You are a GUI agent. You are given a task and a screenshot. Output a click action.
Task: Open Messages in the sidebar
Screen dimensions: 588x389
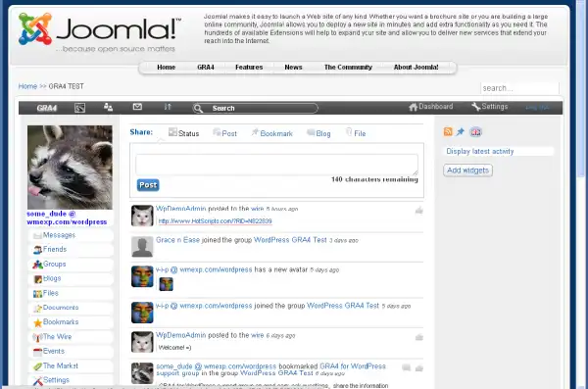[x=71, y=235]
